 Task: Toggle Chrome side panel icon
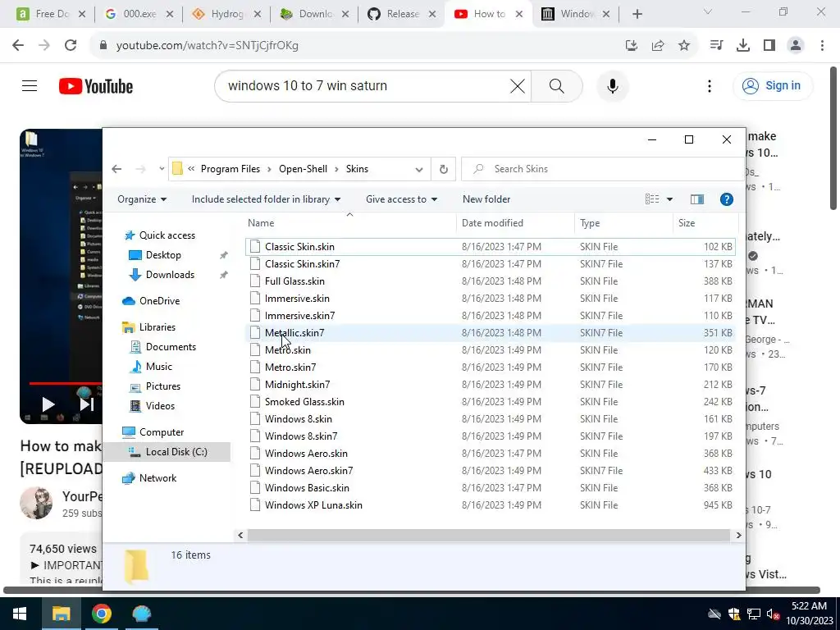pyautogui.click(x=769, y=46)
